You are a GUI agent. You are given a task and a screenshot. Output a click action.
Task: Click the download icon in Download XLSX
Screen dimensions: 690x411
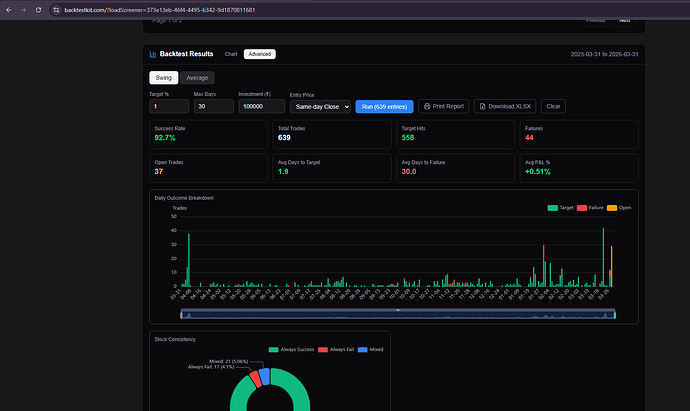tap(482, 106)
